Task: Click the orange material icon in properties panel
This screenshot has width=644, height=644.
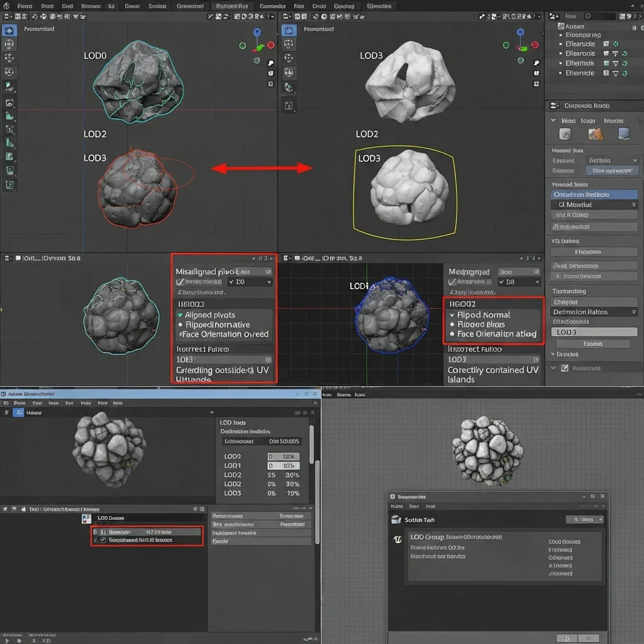Action: [x=595, y=133]
